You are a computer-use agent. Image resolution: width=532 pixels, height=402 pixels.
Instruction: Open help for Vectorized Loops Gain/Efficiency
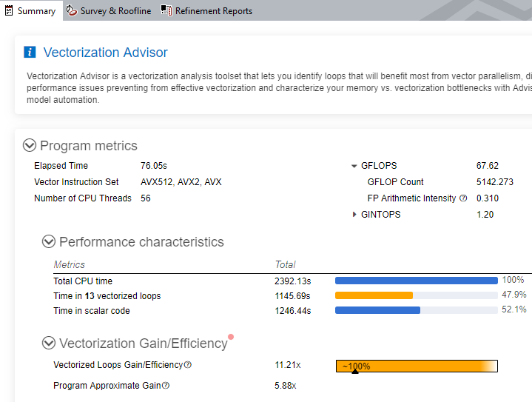pos(188,365)
